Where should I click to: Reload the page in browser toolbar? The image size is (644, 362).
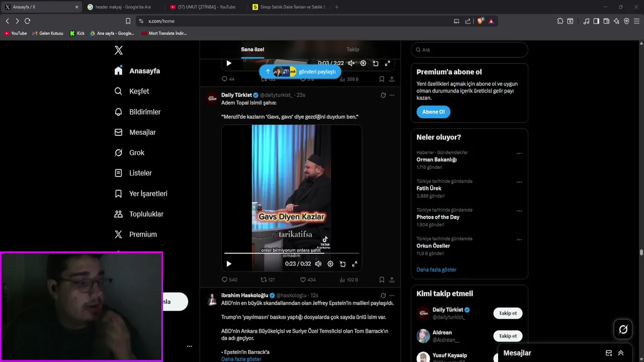tap(27, 21)
